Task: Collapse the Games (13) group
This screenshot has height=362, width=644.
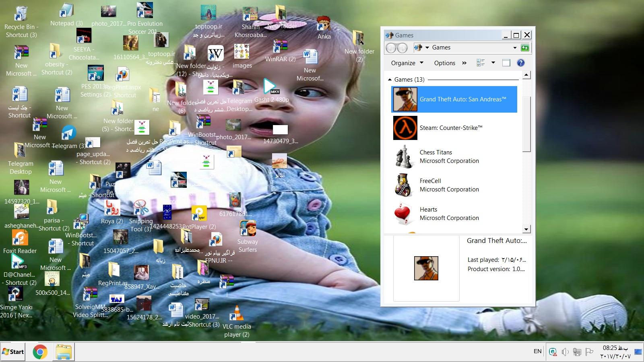Action: tap(390, 80)
